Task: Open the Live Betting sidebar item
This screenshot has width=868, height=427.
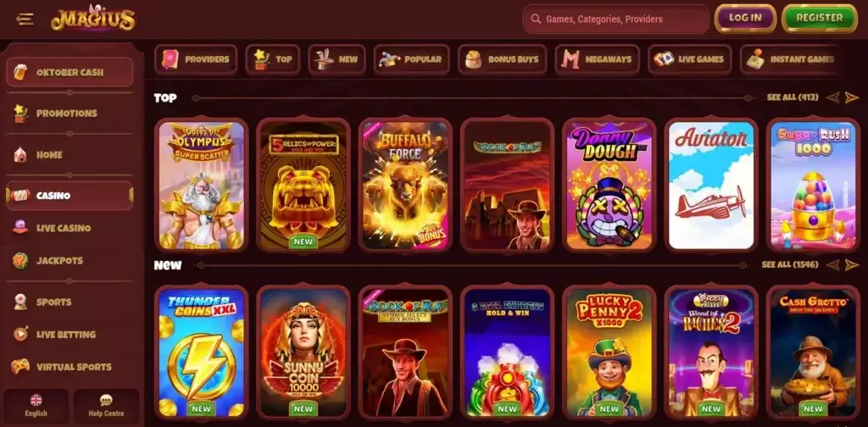Action: pyautogui.click(x=70, y=335)
